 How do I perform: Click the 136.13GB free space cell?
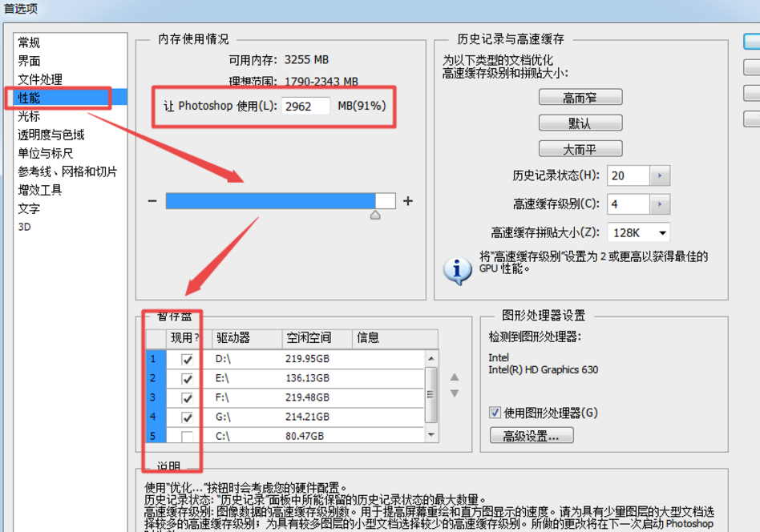coord(307,378)
